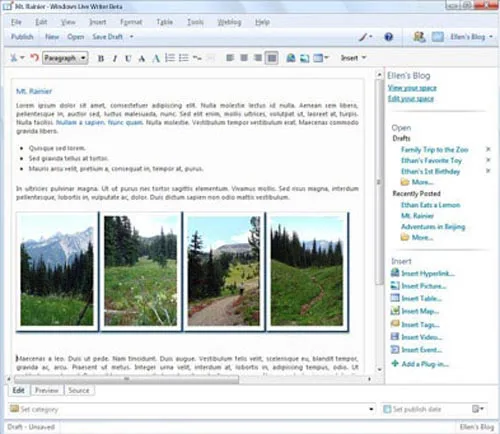Toggle align left button
Image resolution: width=500 pixels, height=434 pixels.
pyautogui.click(x=230, y=58)
